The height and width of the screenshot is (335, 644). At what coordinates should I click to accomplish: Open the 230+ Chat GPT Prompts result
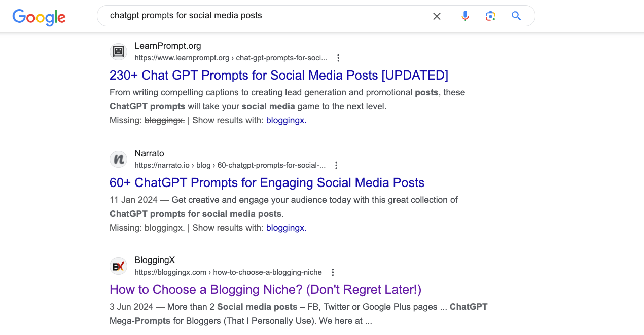(x=278, y=75)
